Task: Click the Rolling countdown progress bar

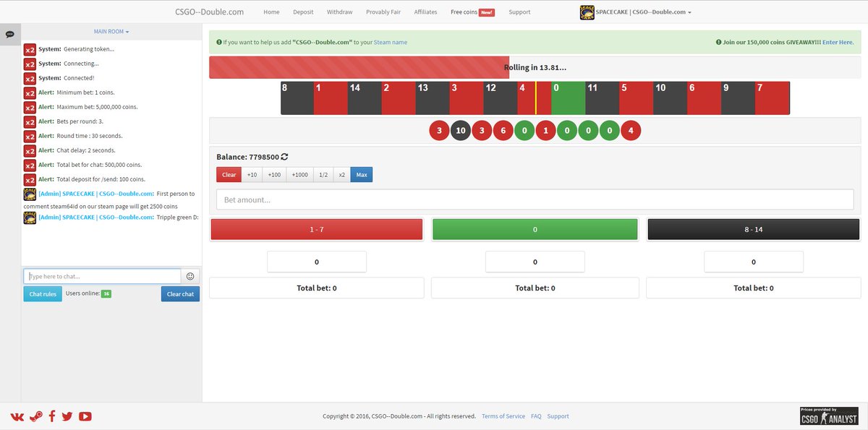Action: coord(535,67)
